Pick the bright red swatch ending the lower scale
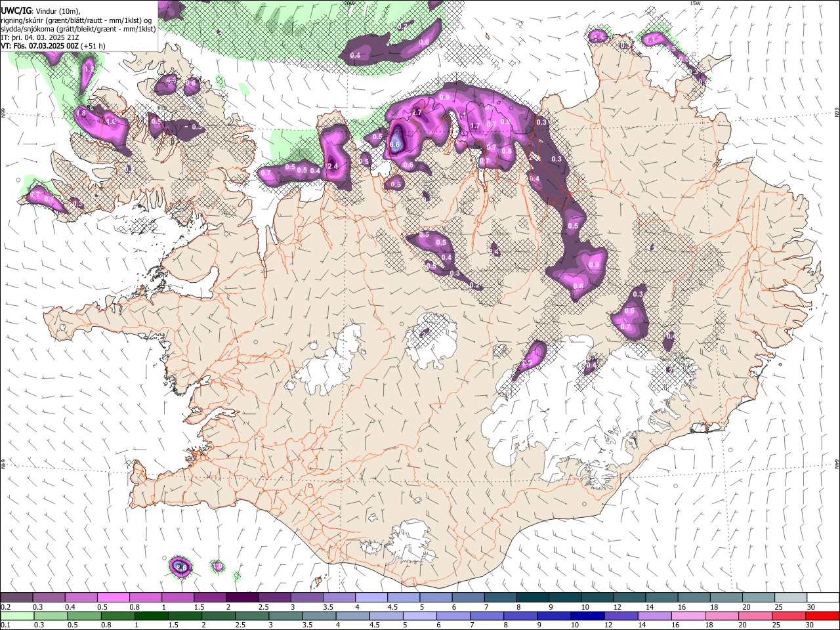 pyautogui.click(x=822, y=616)
